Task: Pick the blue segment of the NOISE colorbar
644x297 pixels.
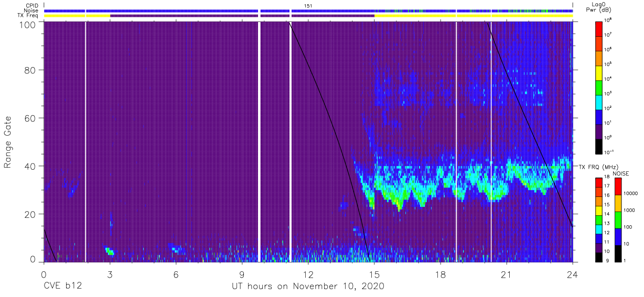Action: 619,237
